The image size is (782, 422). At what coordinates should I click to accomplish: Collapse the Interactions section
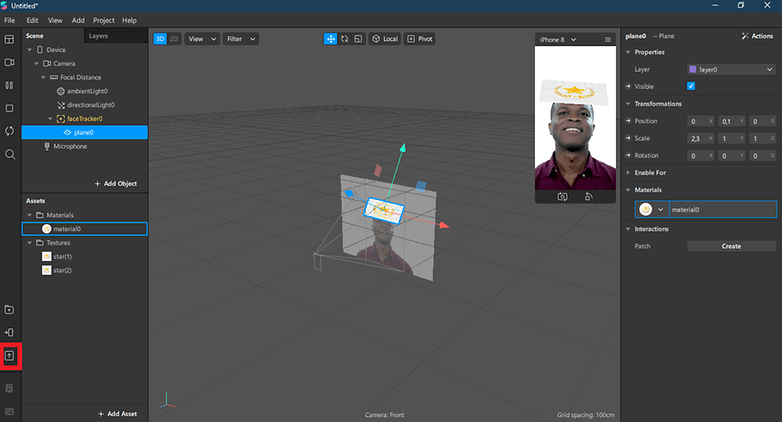pyautogui.click(x=628, y=229)
